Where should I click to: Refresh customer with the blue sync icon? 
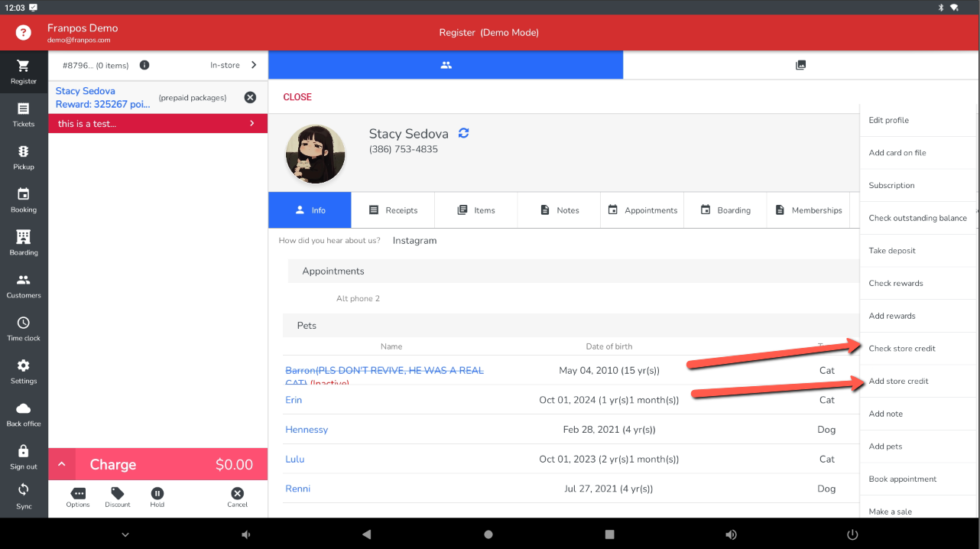(463, 133)
